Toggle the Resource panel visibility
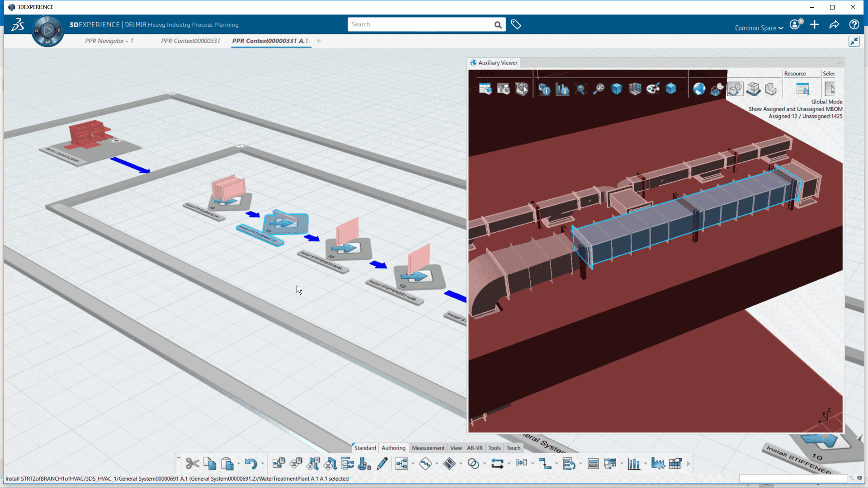 pyautogui.click(x=802, y=88)
